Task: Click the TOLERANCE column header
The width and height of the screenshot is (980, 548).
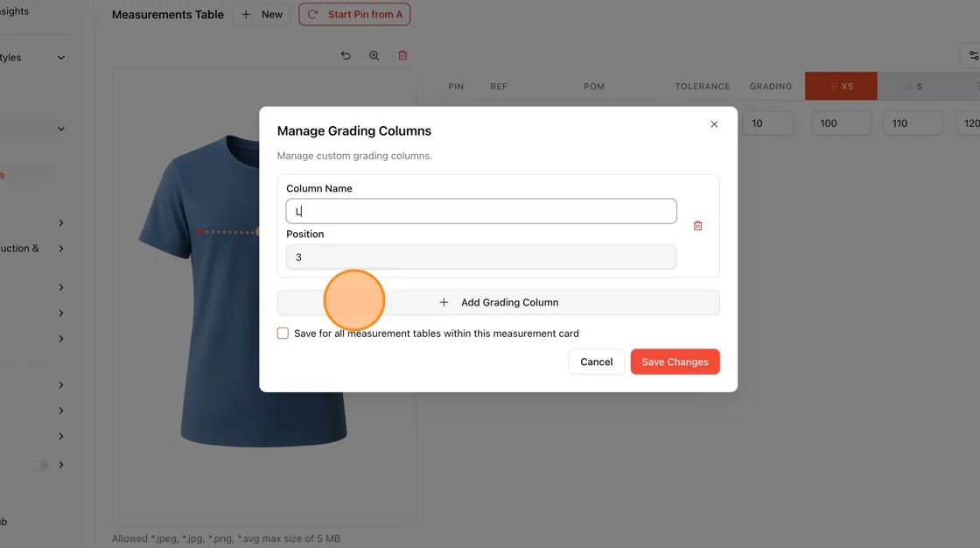Action: (702, 87)
